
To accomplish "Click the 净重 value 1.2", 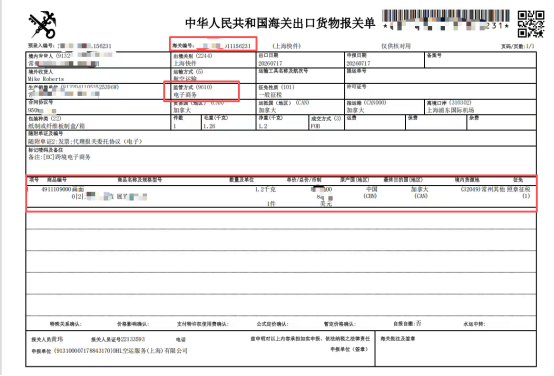I will [x=263, y=126].
